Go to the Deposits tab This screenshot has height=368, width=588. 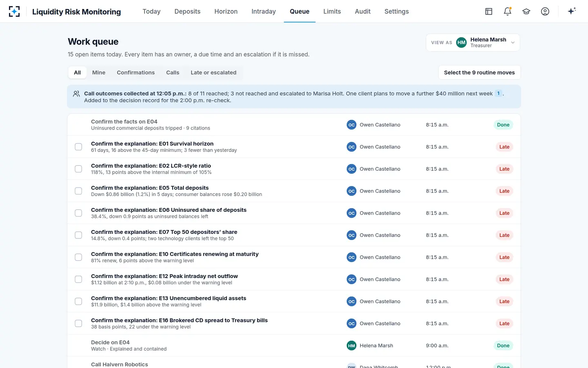(x=187, y=11)
